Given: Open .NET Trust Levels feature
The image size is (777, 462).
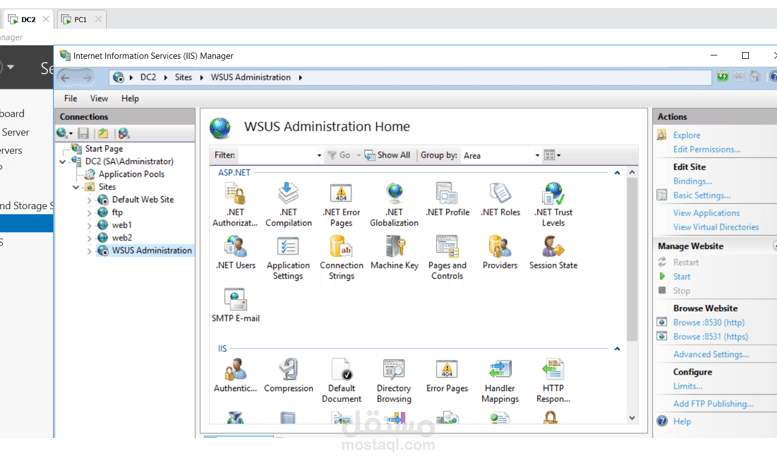Looking at the screenshot, I should coord(553,204).
